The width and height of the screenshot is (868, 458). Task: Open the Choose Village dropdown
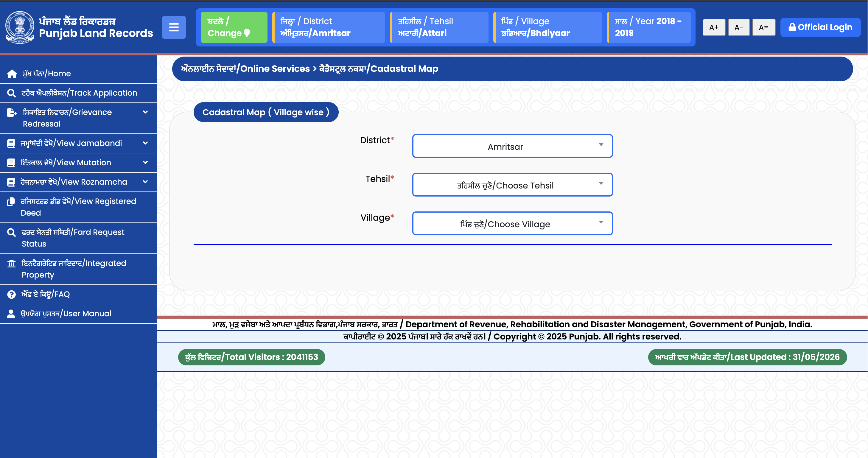[512, 223]
